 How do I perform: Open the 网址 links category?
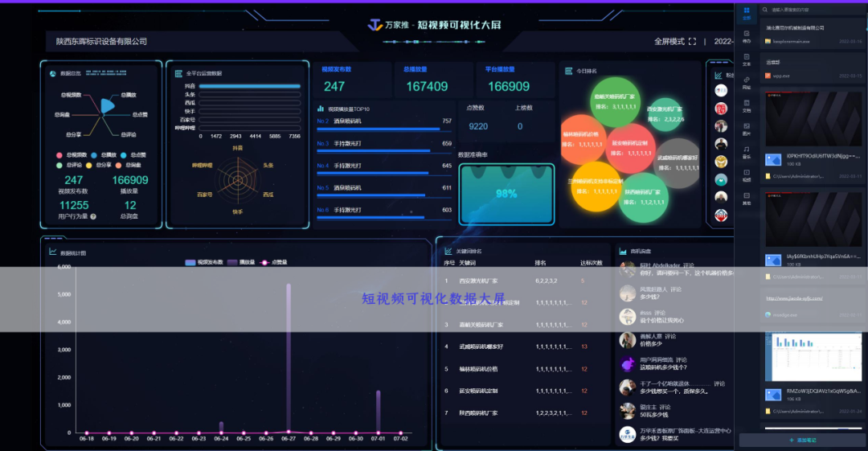[747, 82]
